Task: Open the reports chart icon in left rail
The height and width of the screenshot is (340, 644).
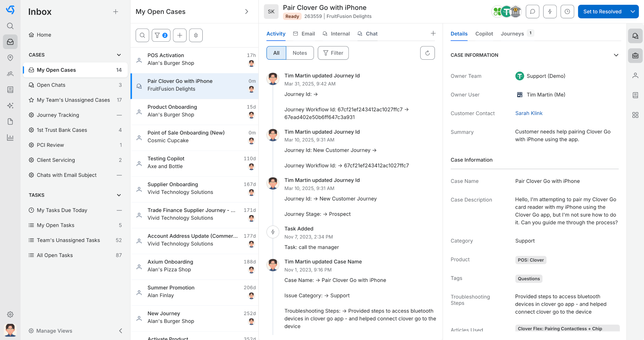Action: coord(10,137)
